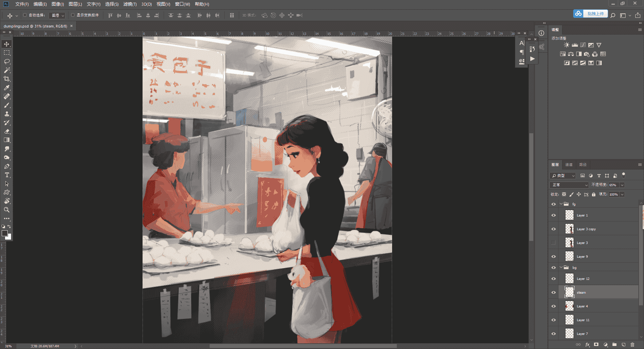The image size is (644, 349).
Task: Select the Eyedropper tool
Action: pos(7,88)
